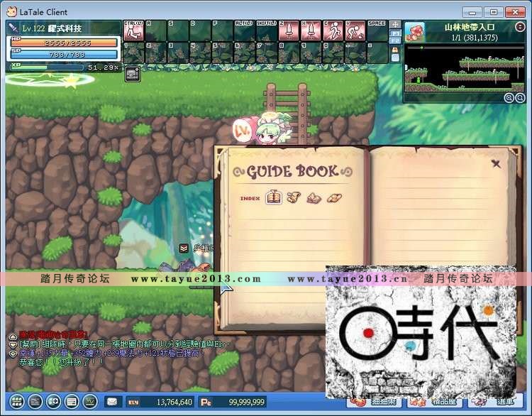
Task: Switch quick slot set to F2
Action: (395, 40)
